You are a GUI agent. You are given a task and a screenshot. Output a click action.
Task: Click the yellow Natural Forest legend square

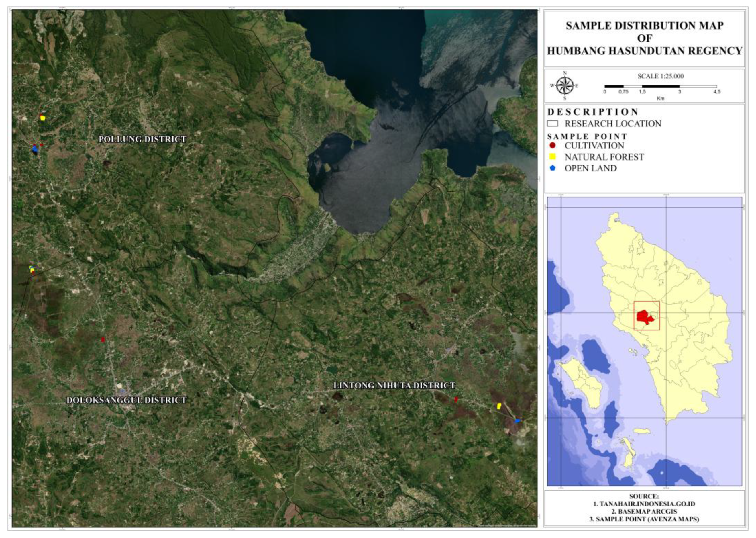[x=552, y=157]
